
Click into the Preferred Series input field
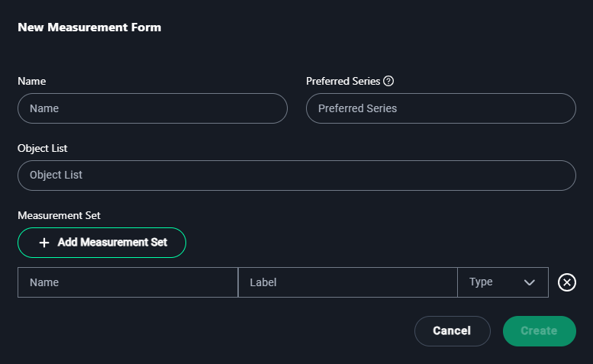441,108
